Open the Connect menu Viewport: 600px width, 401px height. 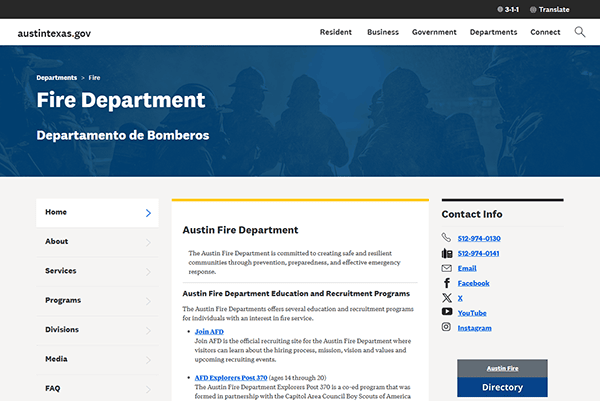[545, 32]
